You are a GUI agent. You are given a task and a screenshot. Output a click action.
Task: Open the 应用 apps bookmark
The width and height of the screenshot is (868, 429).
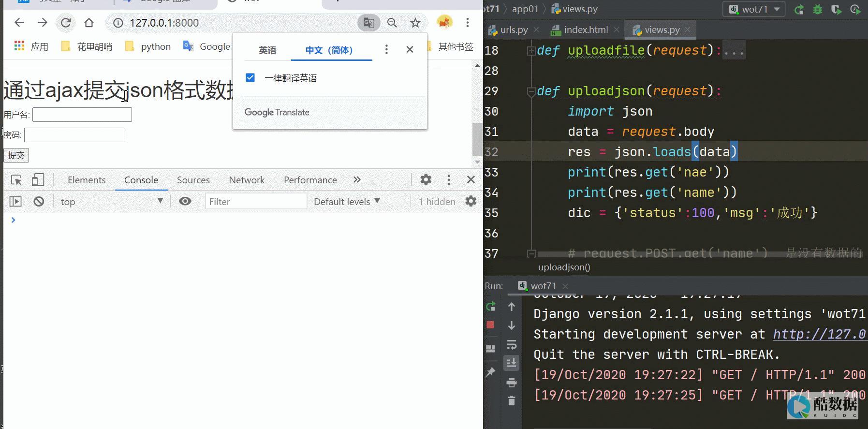pos(32,46)
